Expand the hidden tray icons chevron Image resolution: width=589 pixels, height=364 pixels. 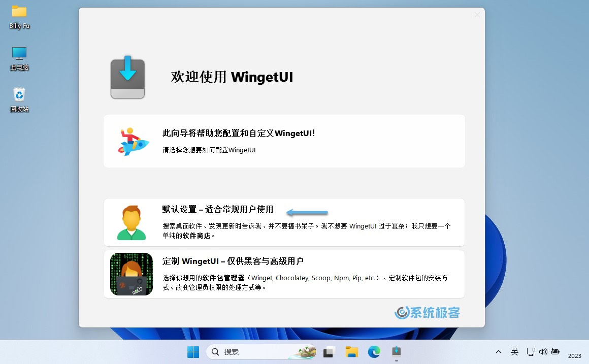click(498, 351)
